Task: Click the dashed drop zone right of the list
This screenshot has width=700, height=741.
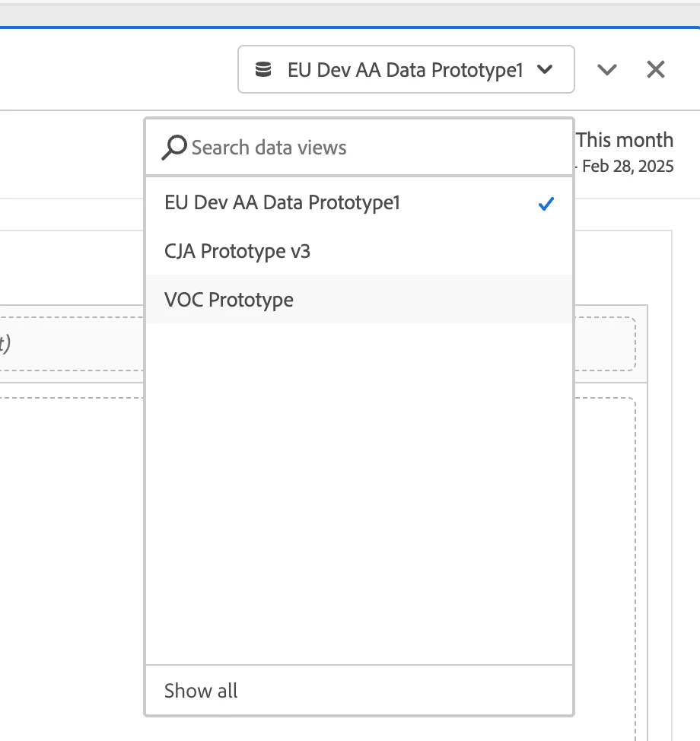Action: [604, 344]
